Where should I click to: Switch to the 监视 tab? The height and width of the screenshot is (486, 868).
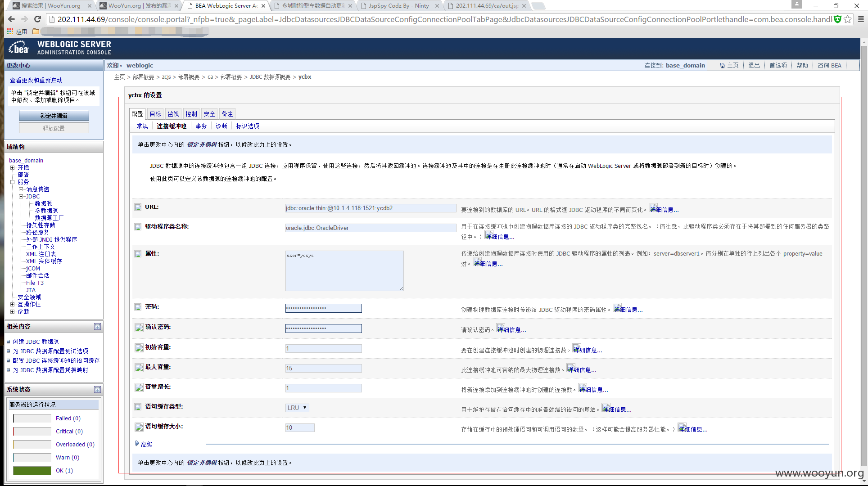click(x=173, y=114)
